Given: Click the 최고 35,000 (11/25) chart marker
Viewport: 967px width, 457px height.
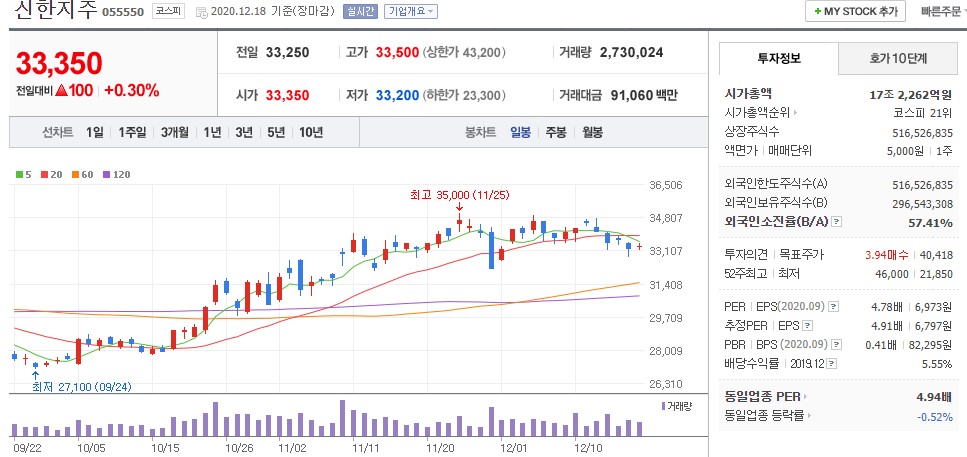Looking at the screenshot, I should pos(460,195).
